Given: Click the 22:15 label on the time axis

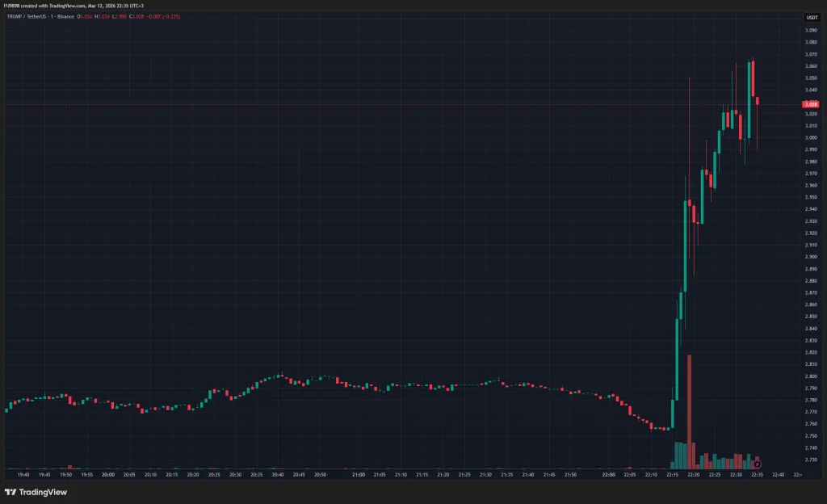Looking at the screenshot, I should (672, 475).
